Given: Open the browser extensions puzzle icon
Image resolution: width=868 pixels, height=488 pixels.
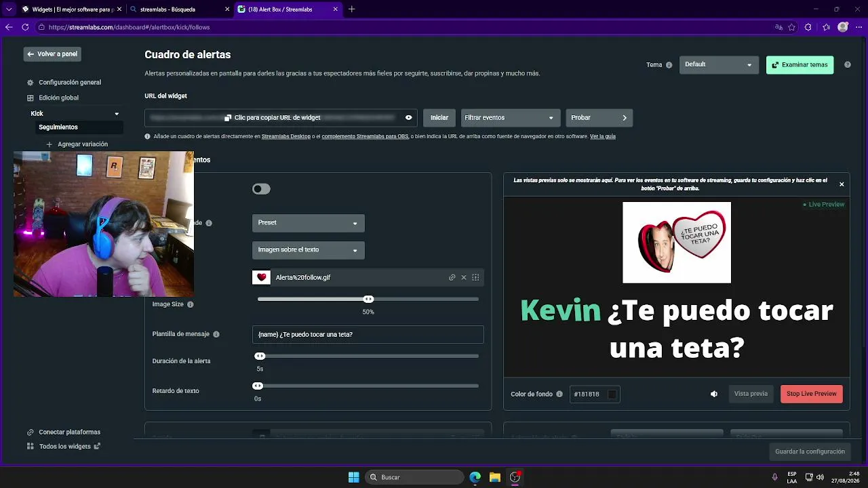Looking at the screenshot, I should [x=808, y=27].
